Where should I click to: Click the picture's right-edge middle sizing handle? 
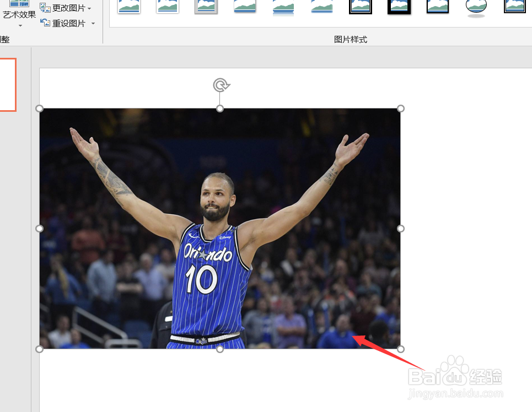(x=401, y=229)
